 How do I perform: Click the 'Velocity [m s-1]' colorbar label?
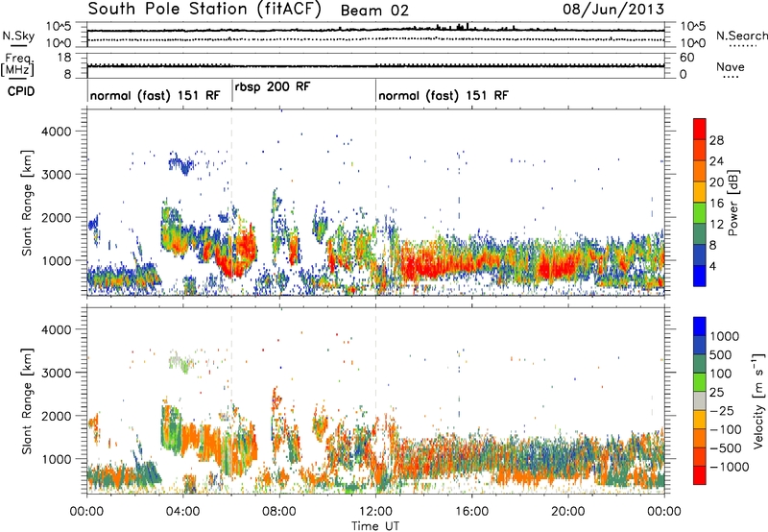tap(758, 400)
